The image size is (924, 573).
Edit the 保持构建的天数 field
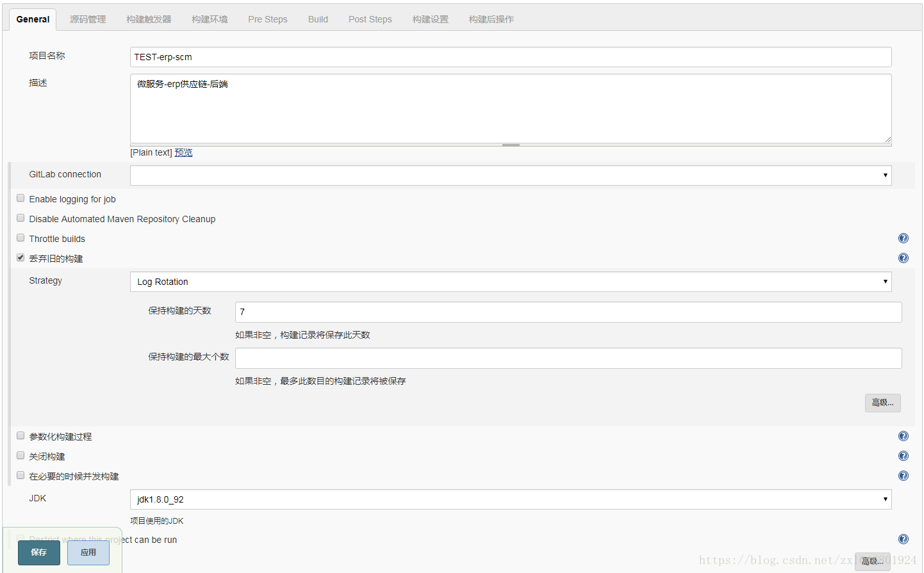point(568,312)
